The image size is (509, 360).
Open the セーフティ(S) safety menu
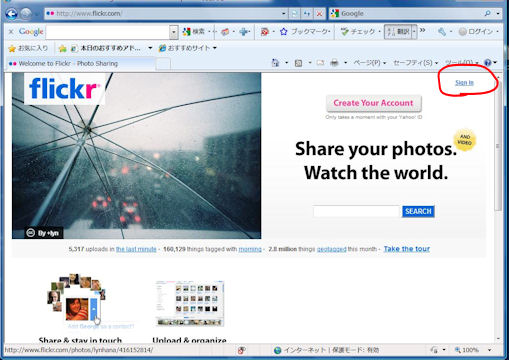coord(415,63)
